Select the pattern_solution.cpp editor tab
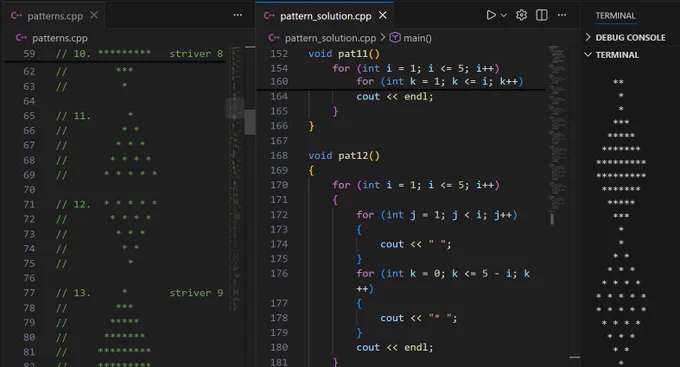The width and height of the screenshot is (680, 367). click(326, 16)
